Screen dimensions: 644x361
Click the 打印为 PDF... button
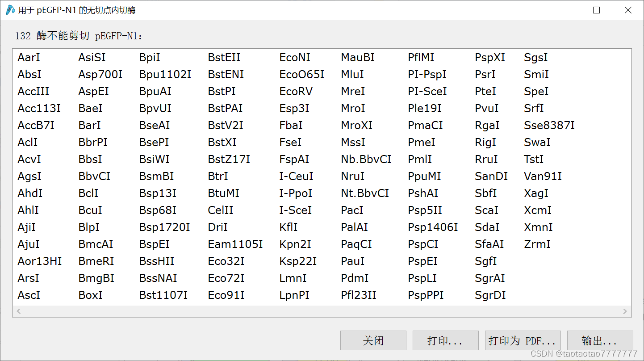[523, 341]
